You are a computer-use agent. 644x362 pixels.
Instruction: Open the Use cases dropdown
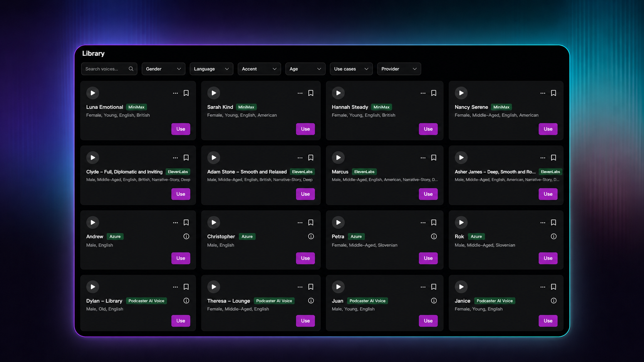coord(351,69)
